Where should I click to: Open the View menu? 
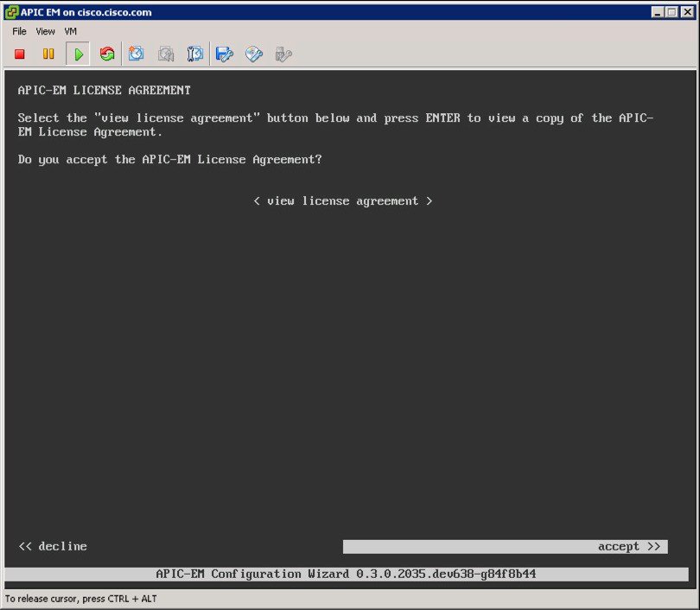45,31
